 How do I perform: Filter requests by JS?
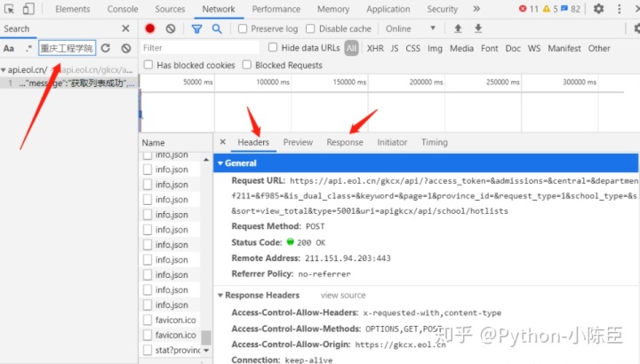click(395, 49)
